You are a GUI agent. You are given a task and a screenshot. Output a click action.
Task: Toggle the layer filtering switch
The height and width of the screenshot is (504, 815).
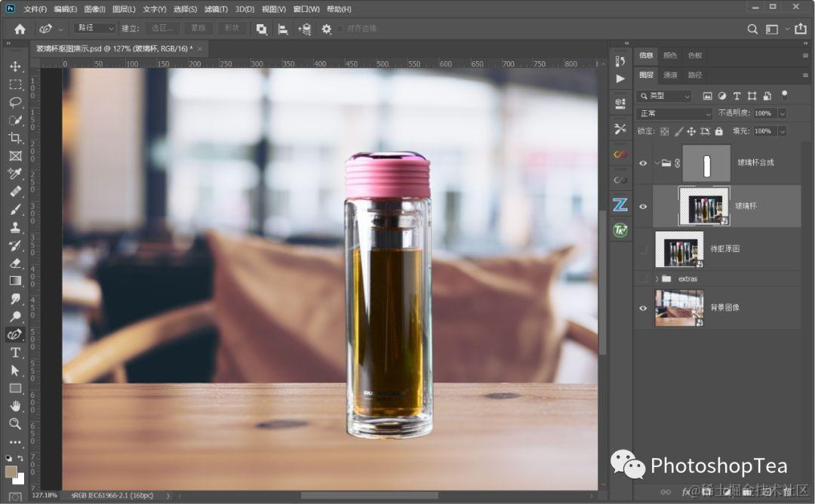tap(784, 95)
